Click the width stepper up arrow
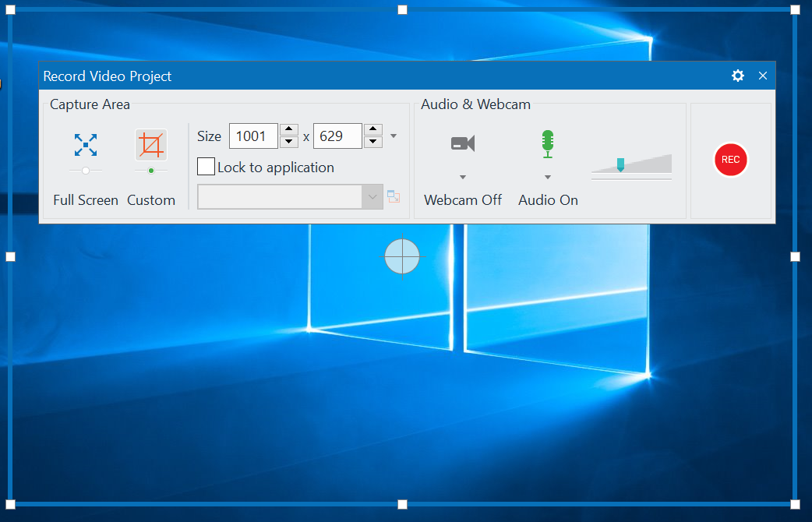The width and height of the screenshot is (812, 522). click(x=288, y=130)
